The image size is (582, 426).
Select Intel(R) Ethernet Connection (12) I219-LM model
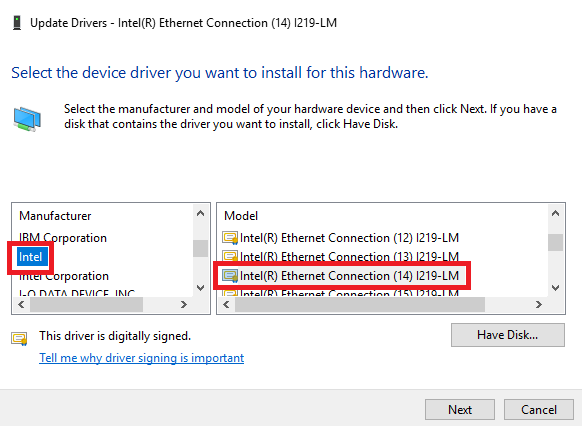349,237
